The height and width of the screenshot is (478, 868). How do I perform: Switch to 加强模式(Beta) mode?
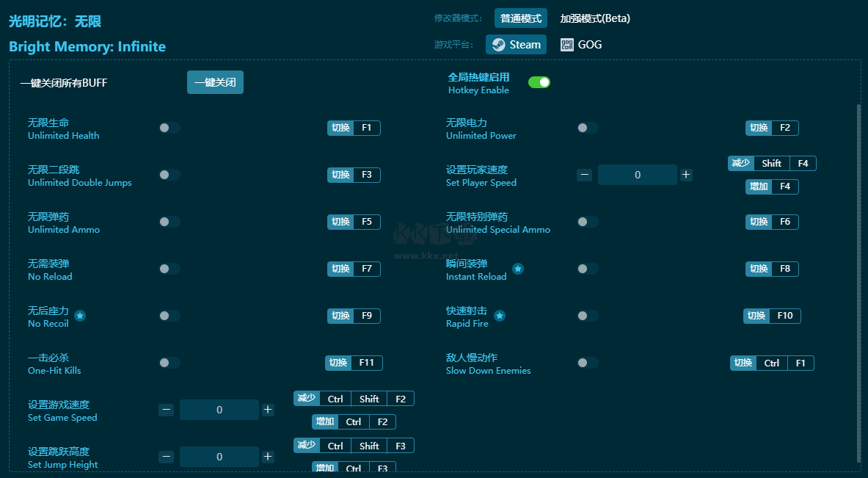click(595, 18)
